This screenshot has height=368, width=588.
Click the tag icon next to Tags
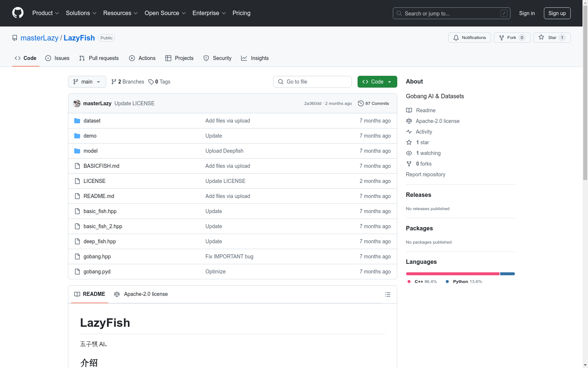151,82
